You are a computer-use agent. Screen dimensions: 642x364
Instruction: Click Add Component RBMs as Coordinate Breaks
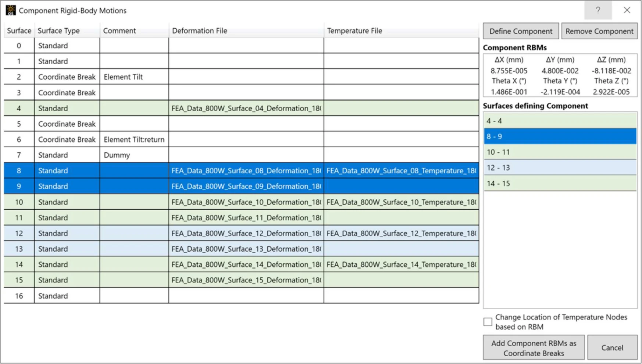click(x=534, y=347)
